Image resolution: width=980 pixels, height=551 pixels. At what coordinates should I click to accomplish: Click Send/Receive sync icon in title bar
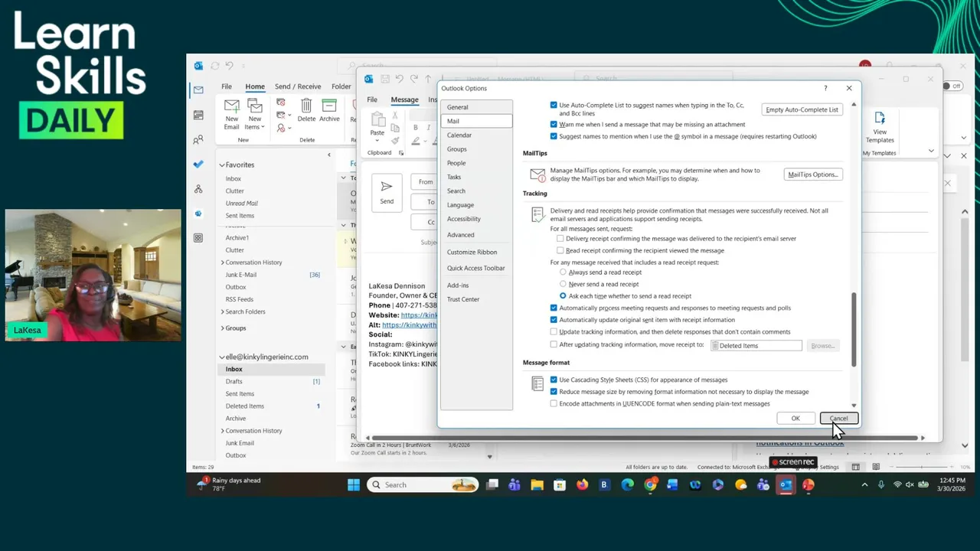click(215, 66)
